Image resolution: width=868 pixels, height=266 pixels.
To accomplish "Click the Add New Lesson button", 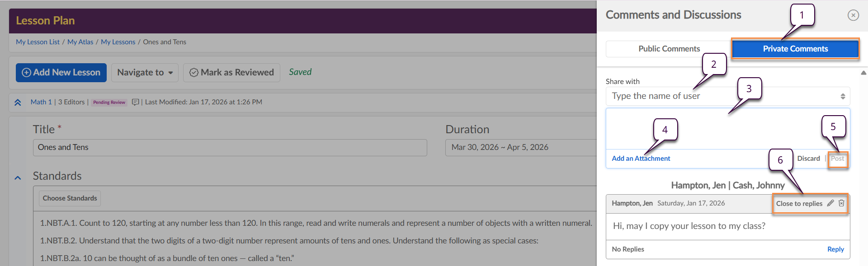I will point(61,73).
